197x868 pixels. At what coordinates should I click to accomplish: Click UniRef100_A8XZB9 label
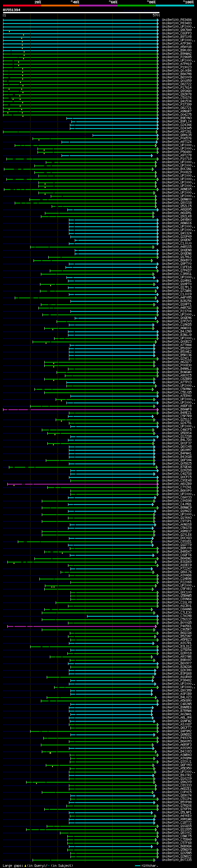177,484
